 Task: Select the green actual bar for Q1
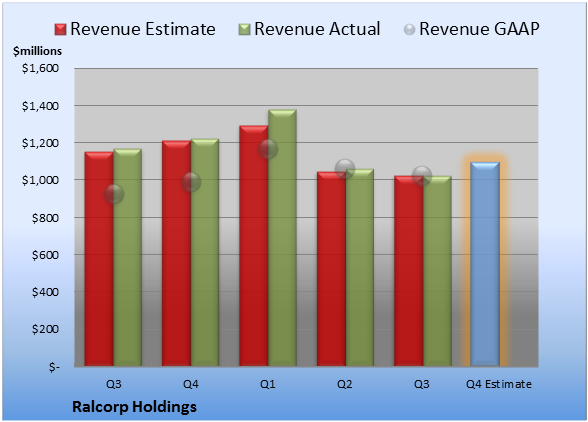coord(282,238)
